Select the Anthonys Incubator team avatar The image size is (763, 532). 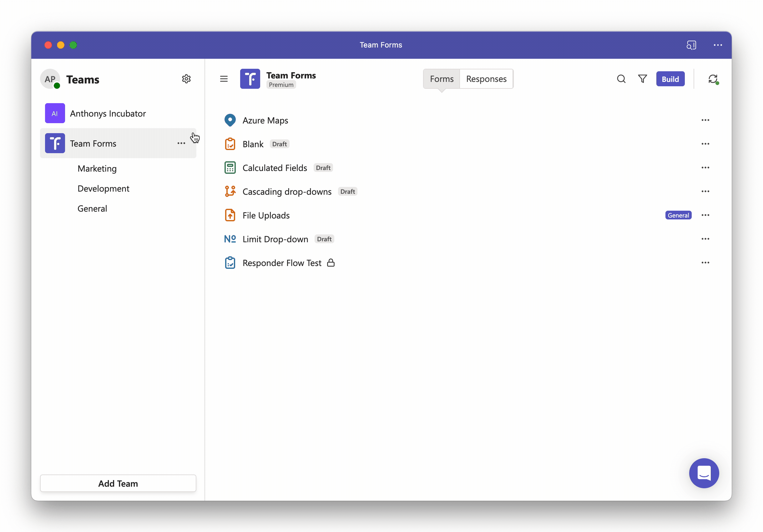pos(55,113)
